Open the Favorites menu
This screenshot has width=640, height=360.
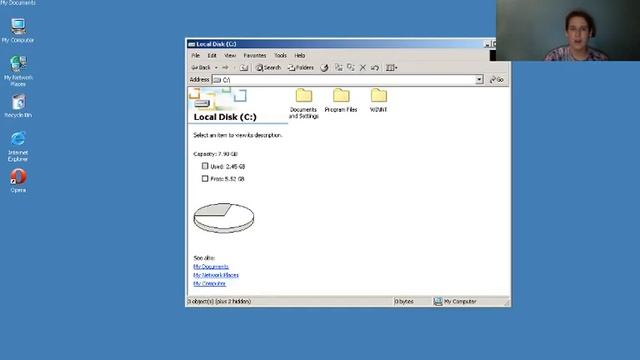tap(255, 56)
